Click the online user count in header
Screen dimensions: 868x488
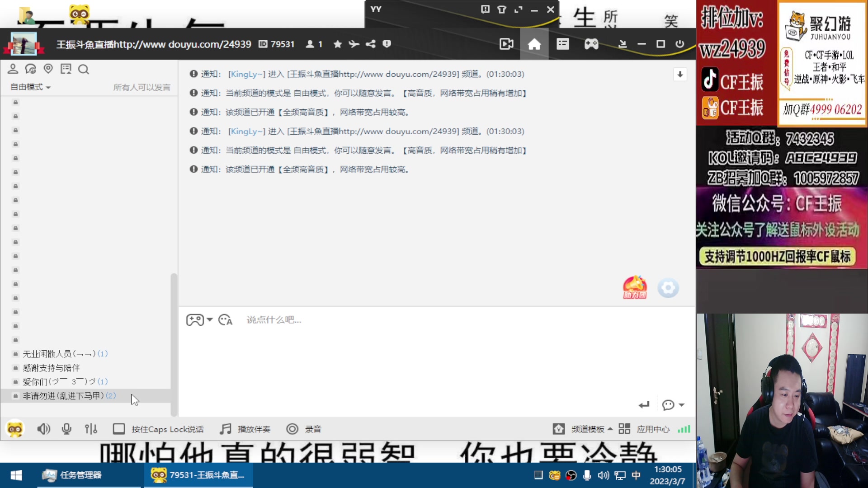[x=314, y=44]
